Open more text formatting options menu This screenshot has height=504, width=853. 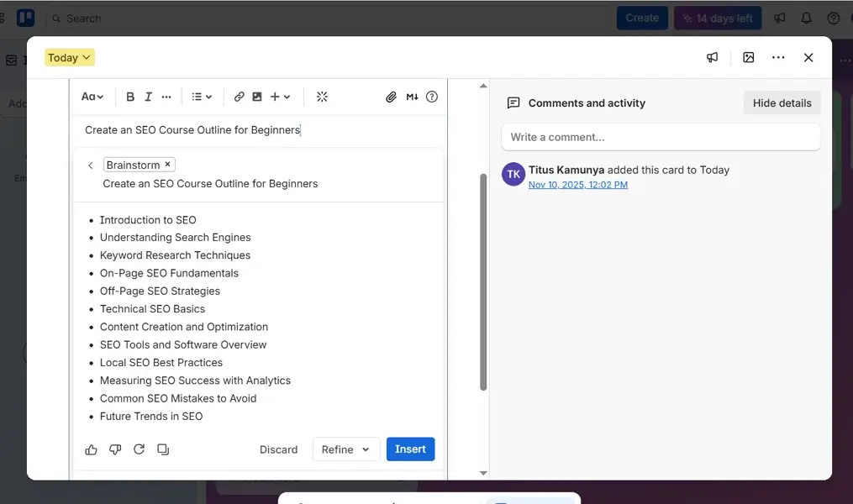pyautogui.click(x=166, y=96)
